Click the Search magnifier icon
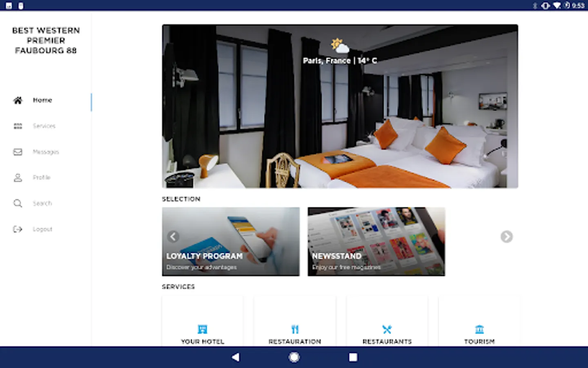 point(18,203)
